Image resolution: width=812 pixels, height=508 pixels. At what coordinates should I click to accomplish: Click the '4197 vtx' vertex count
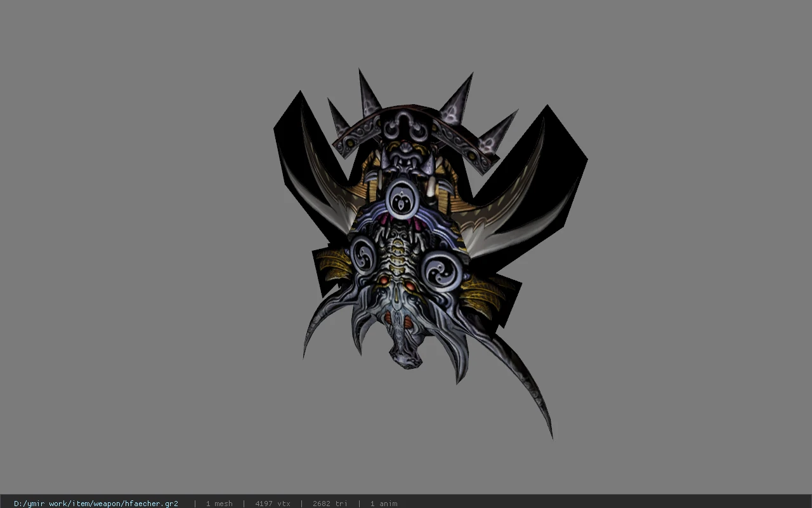point(273,504)
